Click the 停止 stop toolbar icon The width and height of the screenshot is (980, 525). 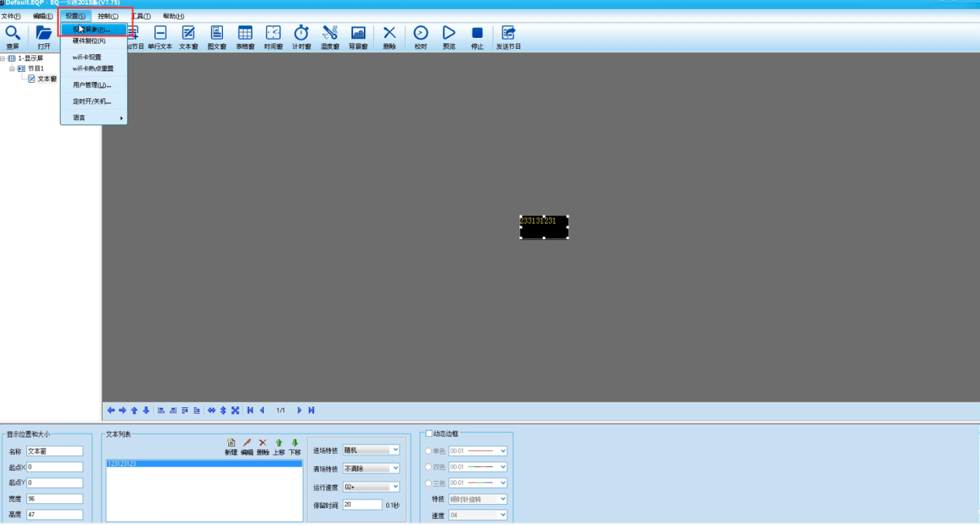point(477,36)
